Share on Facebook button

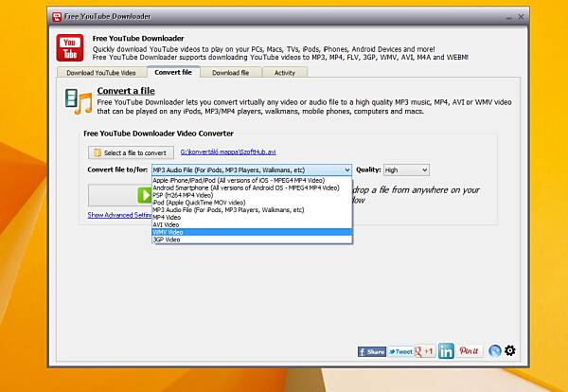point(372,351)
